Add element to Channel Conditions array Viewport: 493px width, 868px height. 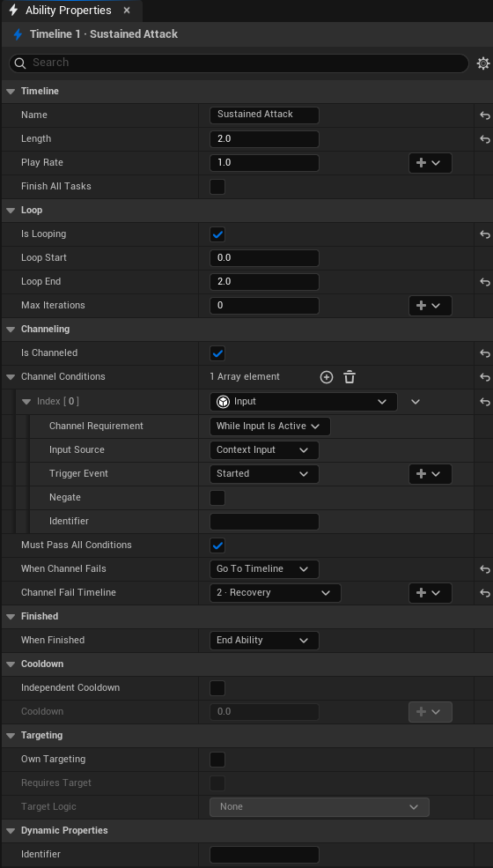pyautogui.click(x=327, y=377)
